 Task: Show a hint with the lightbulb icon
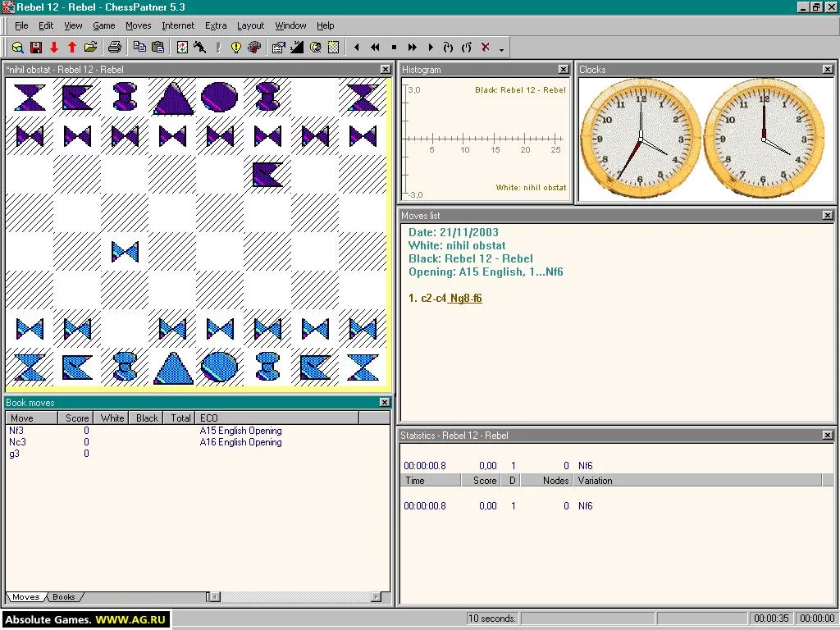point(236,47)
